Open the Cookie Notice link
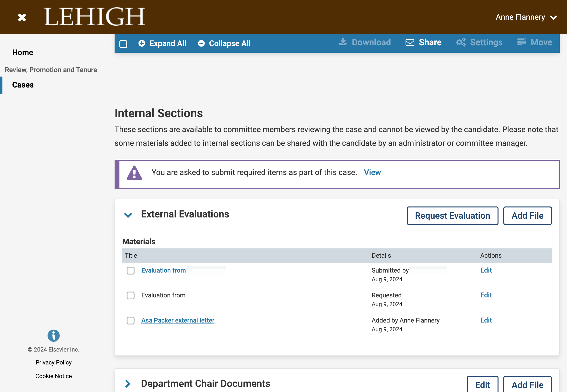Viewport: 567px width, 392px height. coord(54,376)
